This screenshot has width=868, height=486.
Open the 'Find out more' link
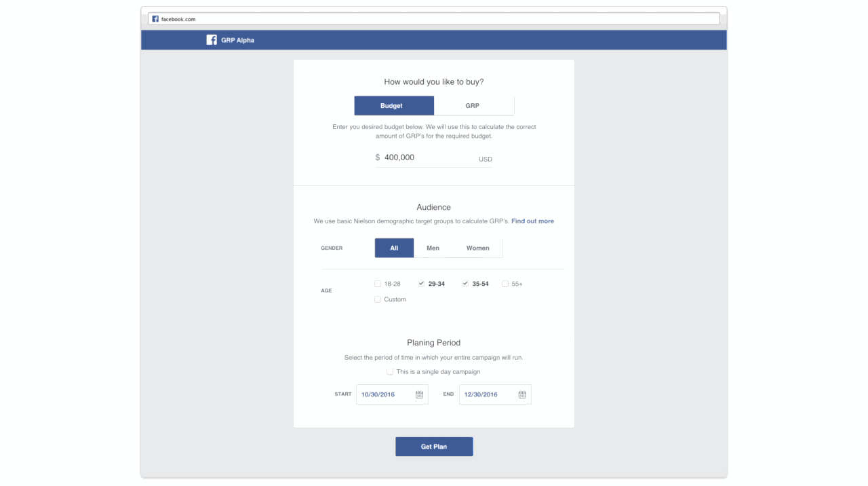pyautogui.click(x=532, y=221)
